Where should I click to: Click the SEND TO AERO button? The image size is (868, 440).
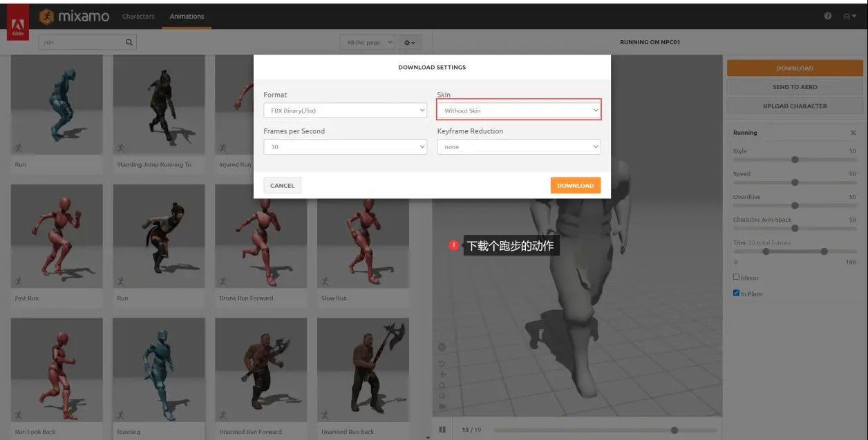tap(795, 87)
